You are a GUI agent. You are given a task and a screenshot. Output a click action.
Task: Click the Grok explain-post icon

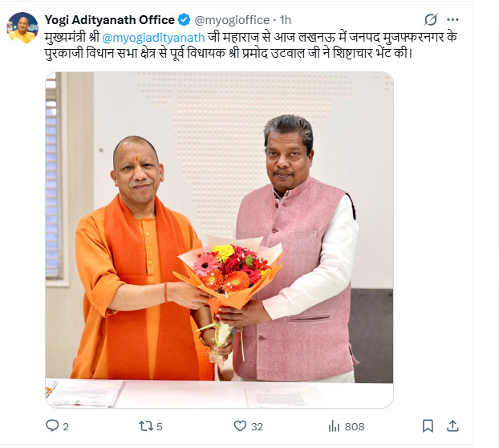(431, 20)
